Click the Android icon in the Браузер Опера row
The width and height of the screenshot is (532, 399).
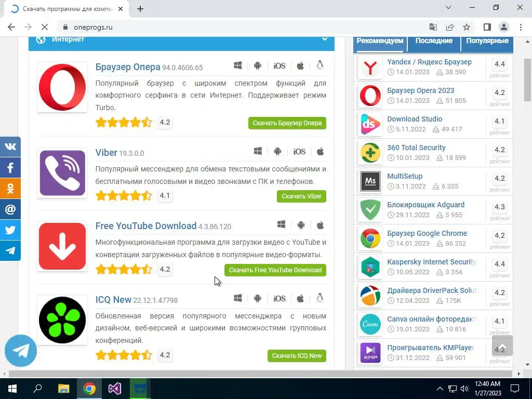[x=258, y=65]
